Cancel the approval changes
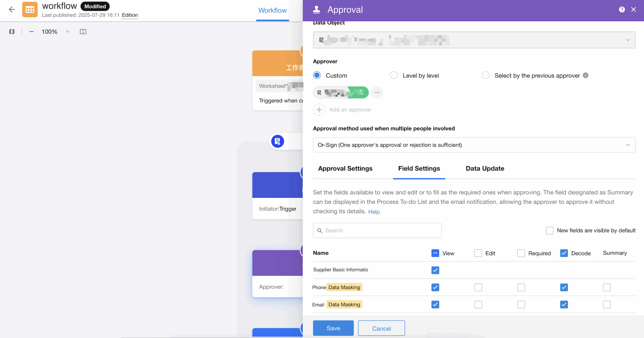This screenshot has height=338, width=644. click(381, 328)
